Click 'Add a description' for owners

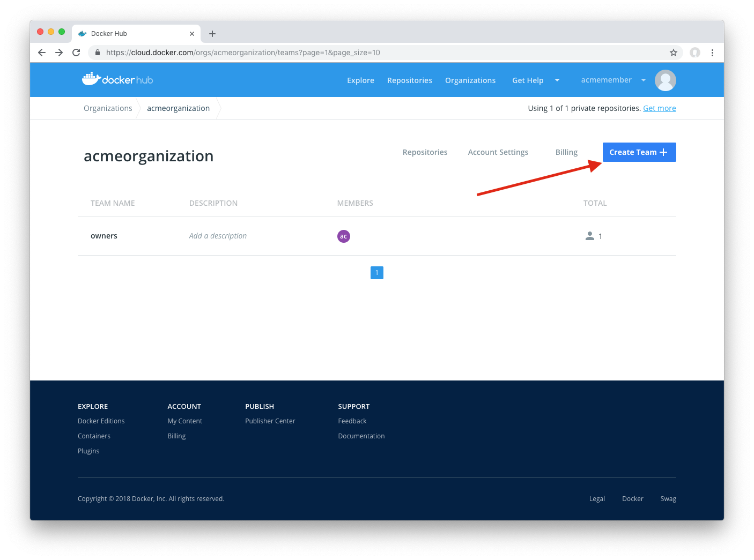point(218,236)
